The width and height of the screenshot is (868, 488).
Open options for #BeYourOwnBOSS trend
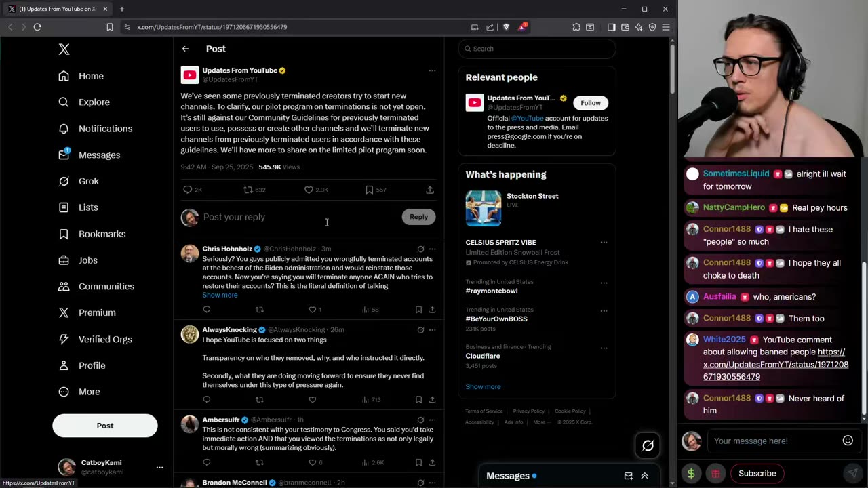coord(604,310)
